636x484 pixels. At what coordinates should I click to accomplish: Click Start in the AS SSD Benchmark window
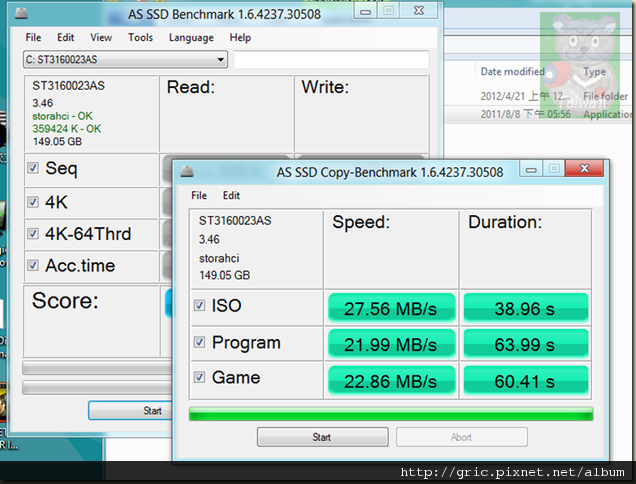131,411
